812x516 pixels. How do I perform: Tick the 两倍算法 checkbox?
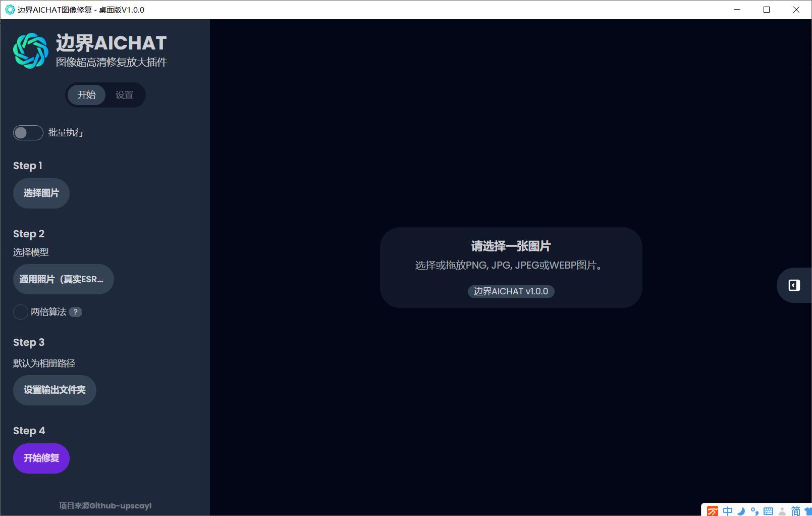[x=20, y=312]
